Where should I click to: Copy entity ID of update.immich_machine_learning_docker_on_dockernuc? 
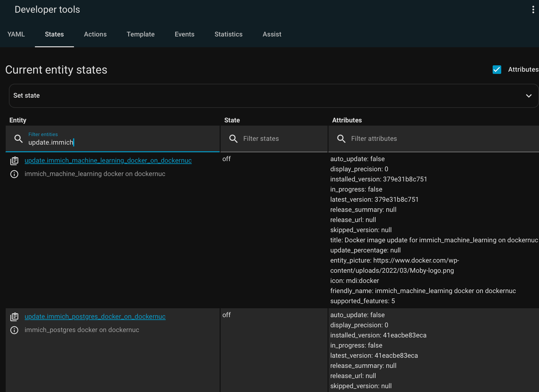pyautogui.click(x=14, y=161)
